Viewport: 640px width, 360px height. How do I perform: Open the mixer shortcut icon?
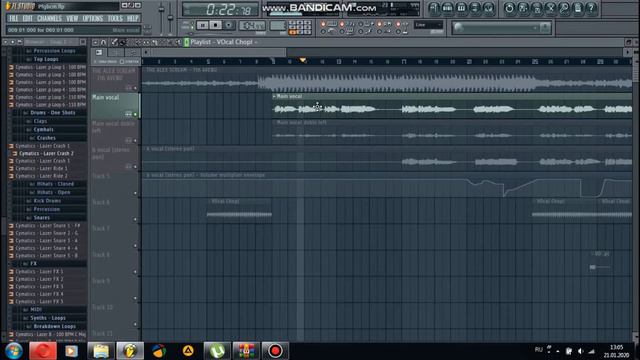click(489, 8)
